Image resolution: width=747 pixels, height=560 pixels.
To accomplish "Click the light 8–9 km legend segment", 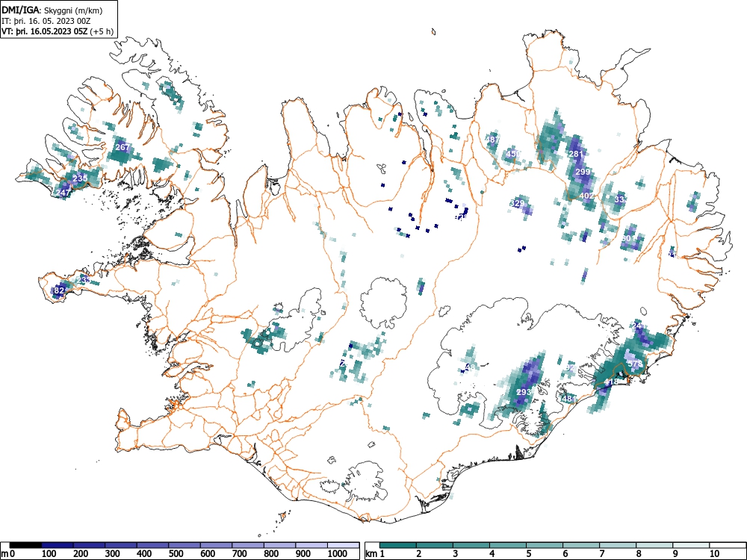I will [654, 545].
